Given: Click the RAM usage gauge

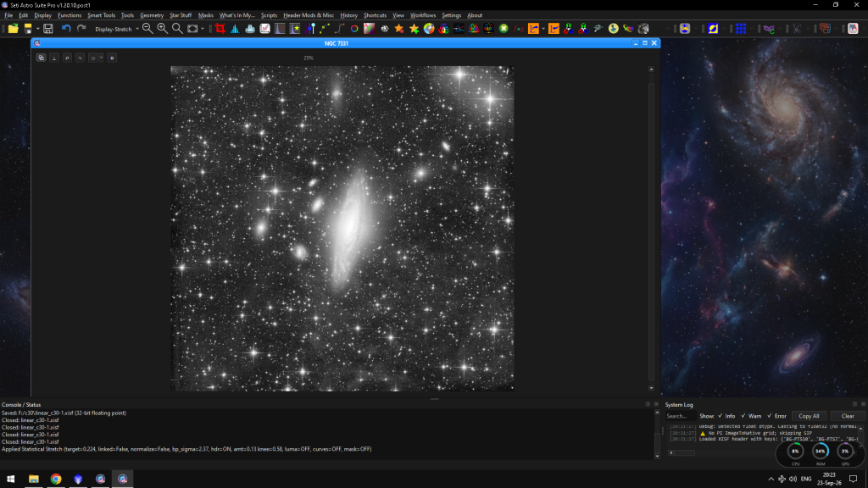Looking at the screenshot, I should coord(821,452).
